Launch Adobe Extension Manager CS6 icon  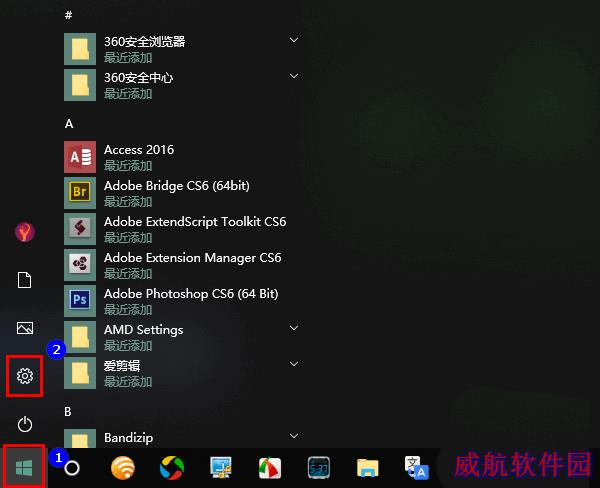(80, 265)
